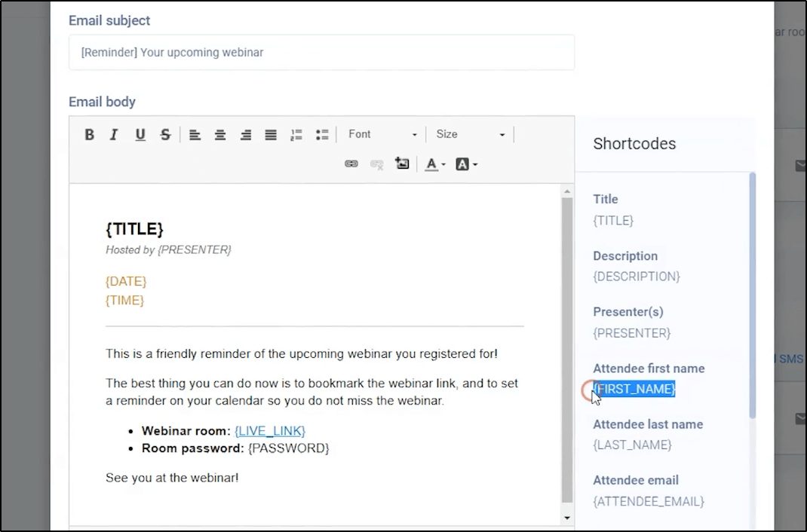Apply italic formatting

click(x=114, y=134)
